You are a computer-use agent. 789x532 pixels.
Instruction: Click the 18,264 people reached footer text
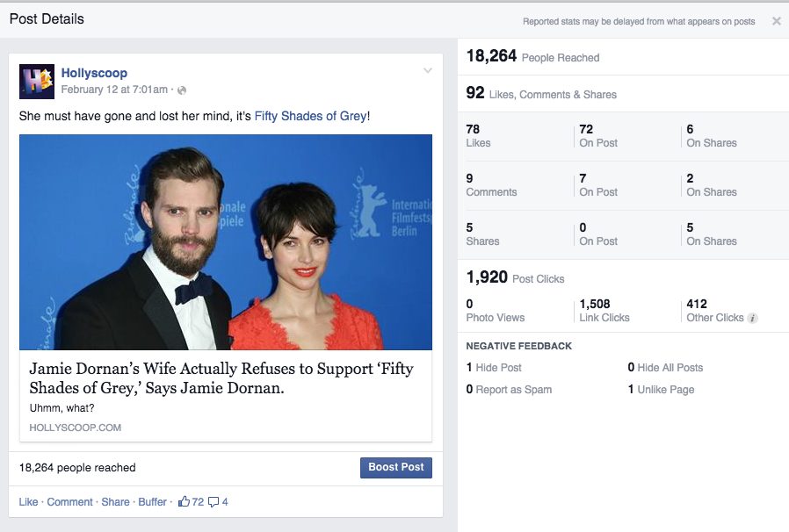(77, 468)
